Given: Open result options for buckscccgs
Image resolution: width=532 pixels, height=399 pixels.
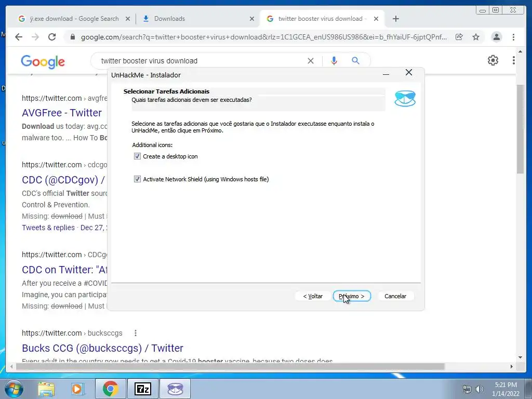Looking at the screenshot, I should pyautogui.click(x=136, y=333).
